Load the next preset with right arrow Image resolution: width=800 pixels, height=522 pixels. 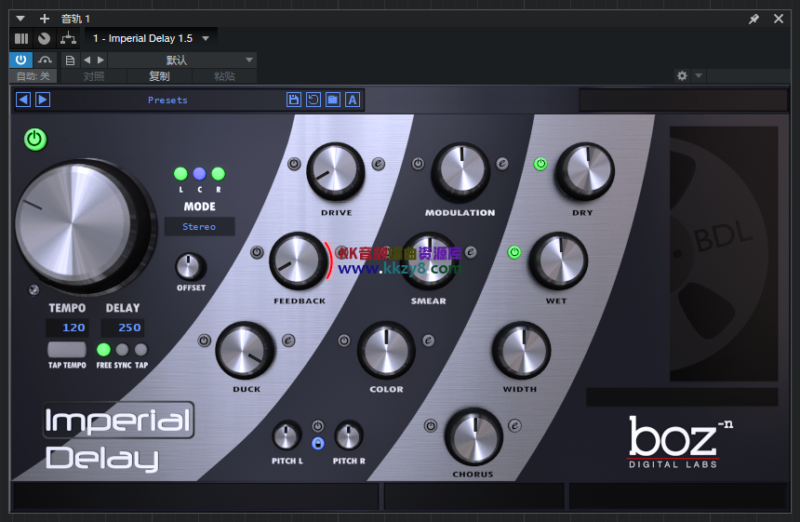click(x=43, y=100)
